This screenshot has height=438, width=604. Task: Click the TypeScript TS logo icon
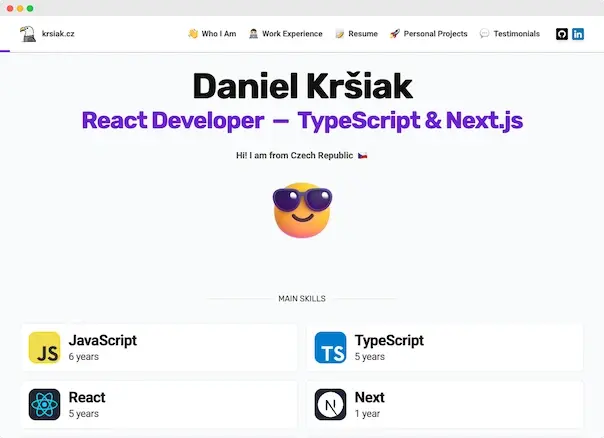[x=330, y=347]
